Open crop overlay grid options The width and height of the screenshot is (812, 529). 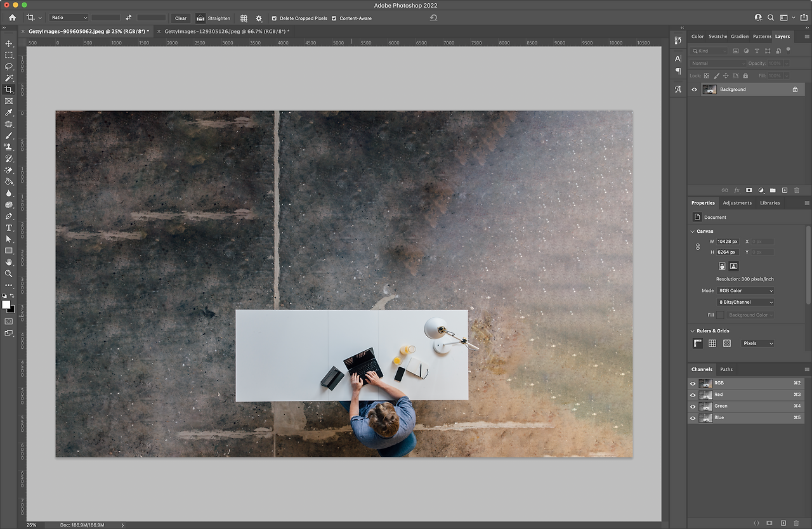coord(244,18)
